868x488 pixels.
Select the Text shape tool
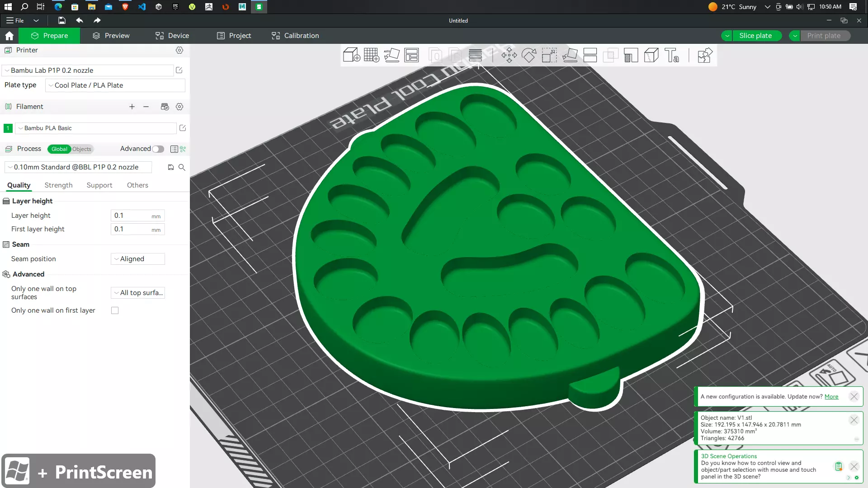coord(672,55)
